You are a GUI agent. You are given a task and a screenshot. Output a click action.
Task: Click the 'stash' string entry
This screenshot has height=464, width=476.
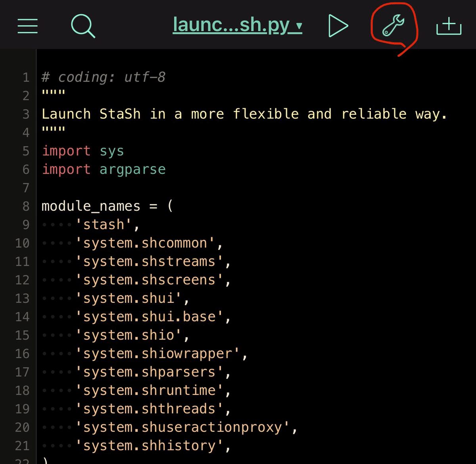click(104, 225)
